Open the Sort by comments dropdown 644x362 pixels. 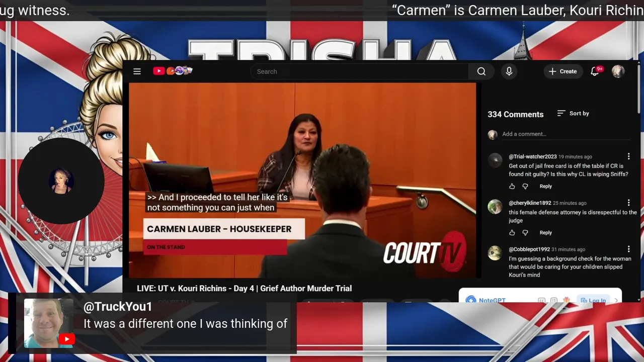tap(573, 113)
